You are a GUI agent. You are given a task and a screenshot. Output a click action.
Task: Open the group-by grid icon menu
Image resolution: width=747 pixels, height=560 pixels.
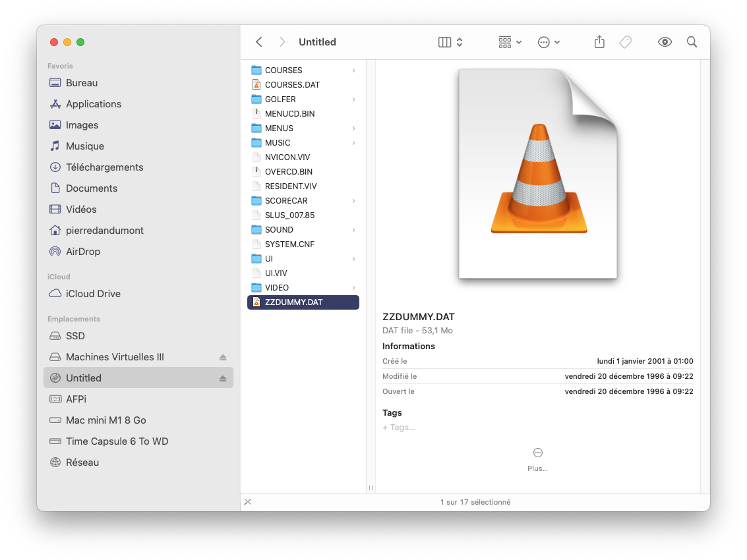pyautogui.click(x=510, y=42)
